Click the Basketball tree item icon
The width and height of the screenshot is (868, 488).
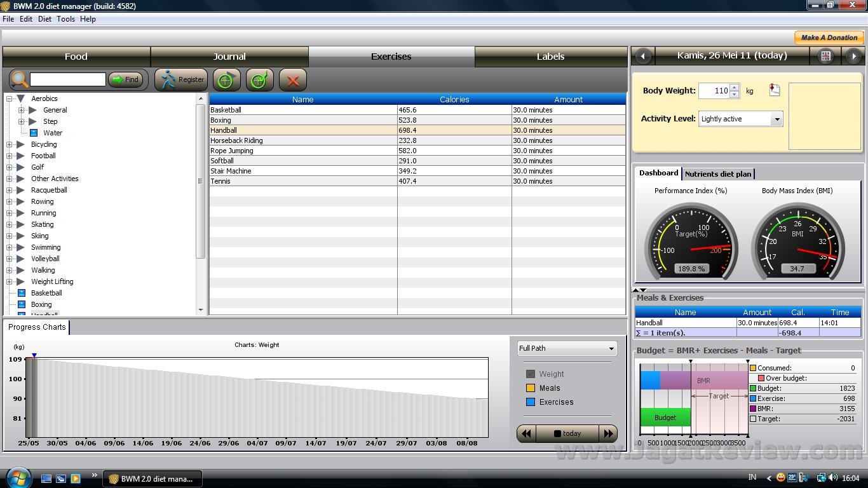point(22,293)
